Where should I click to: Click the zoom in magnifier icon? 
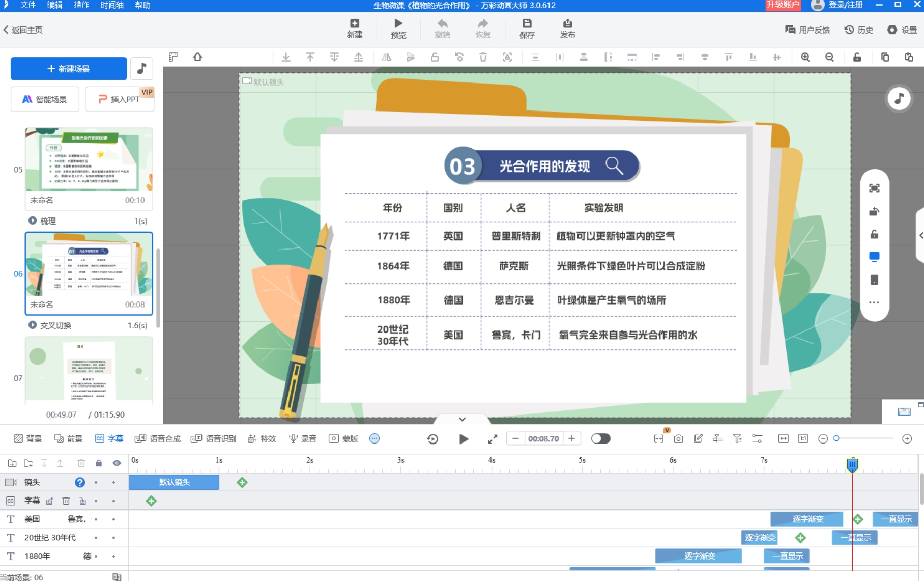point(805,57)
